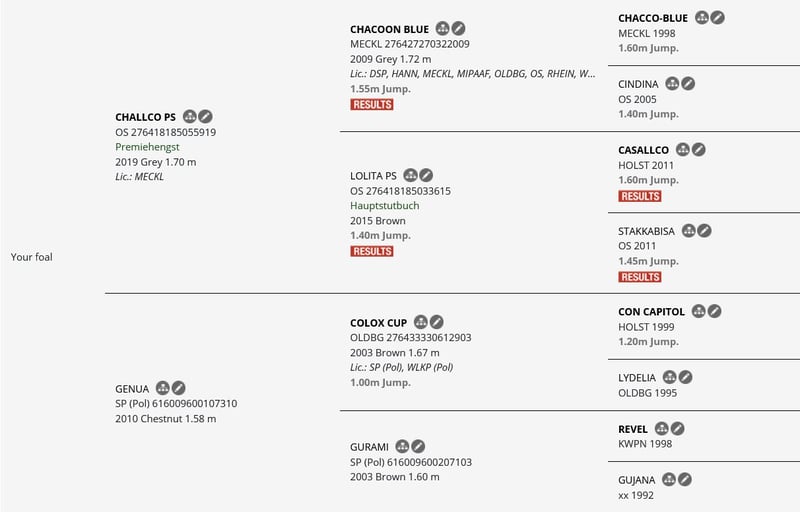
Task: Click edit pencil icon beside CON CAPITOL
Action: click(714, 311)
